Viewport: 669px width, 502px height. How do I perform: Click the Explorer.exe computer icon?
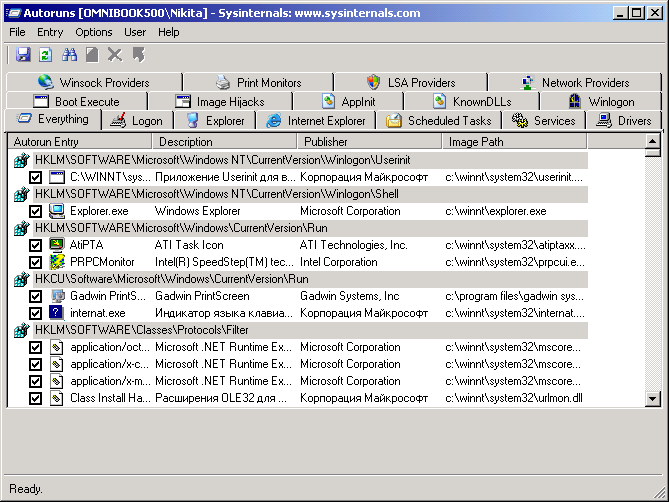(x=57, y=211)
